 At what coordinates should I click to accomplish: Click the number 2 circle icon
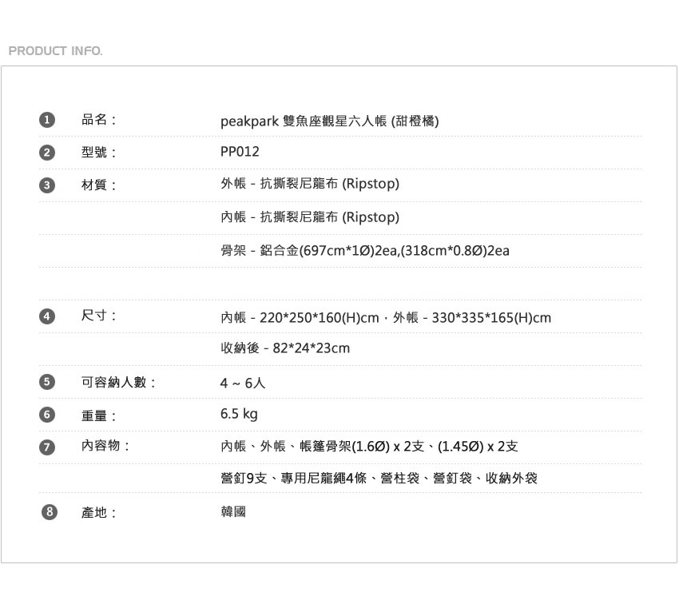[x=47, y=153]
